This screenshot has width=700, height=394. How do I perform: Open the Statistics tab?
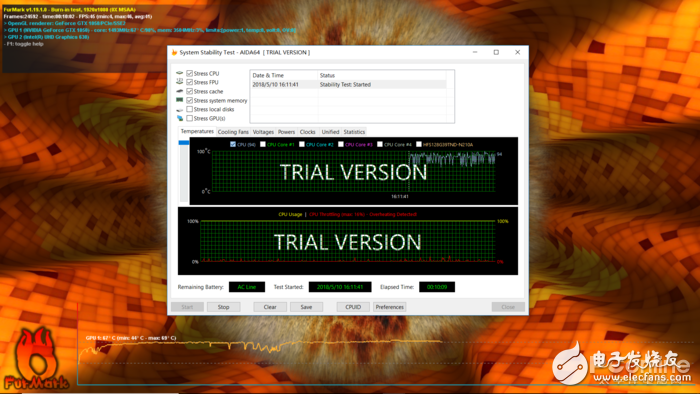(354, 132)
